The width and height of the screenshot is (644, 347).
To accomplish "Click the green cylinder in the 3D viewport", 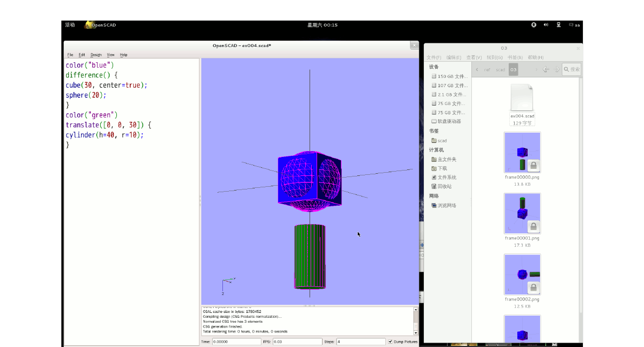I will (x=310, y=256).
